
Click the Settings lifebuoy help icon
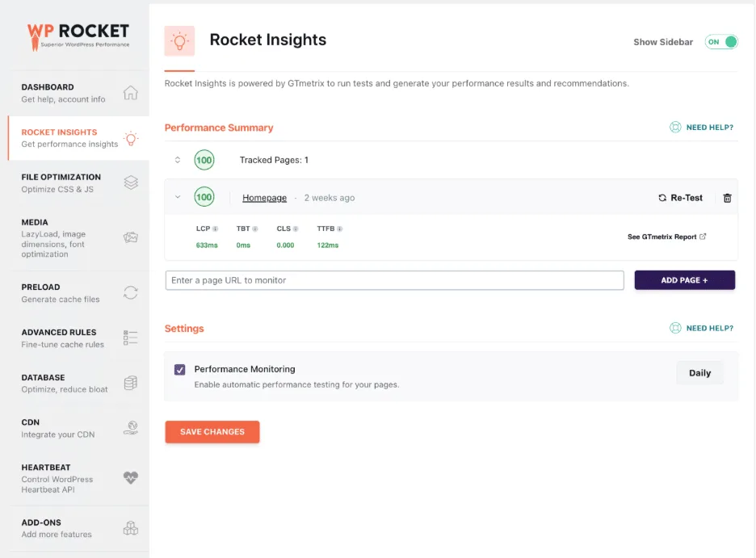pos(675,328)
